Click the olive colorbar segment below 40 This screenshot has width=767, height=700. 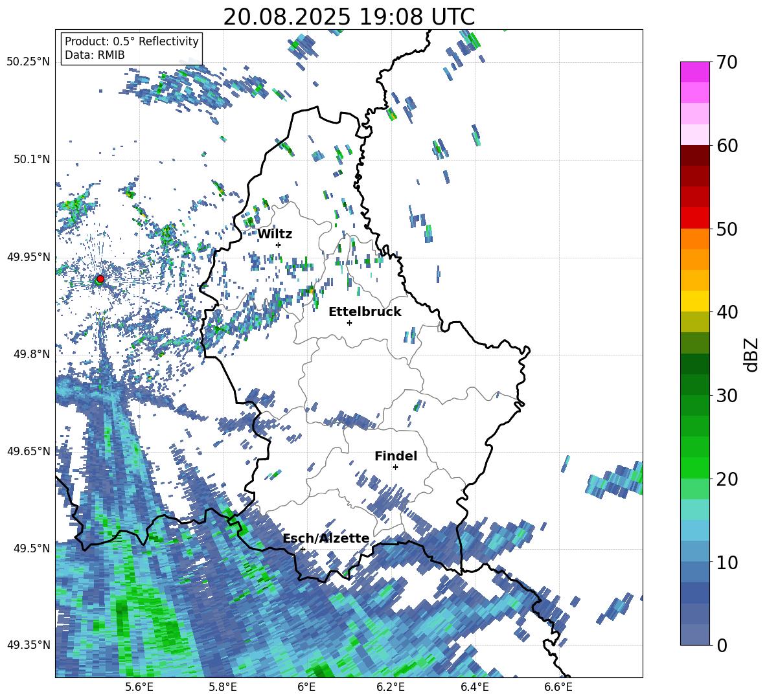(x=695, y=322)
